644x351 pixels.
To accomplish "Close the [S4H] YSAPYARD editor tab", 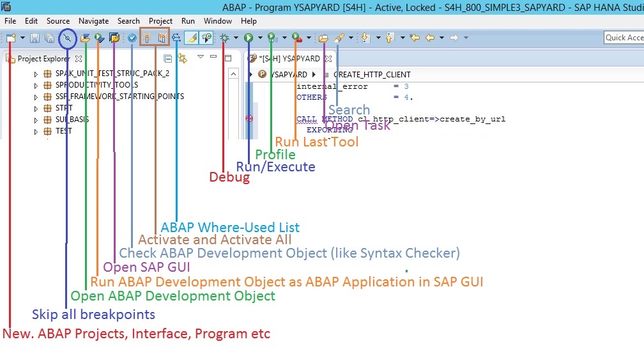I will pyautogui.click(x=328, y=59).
